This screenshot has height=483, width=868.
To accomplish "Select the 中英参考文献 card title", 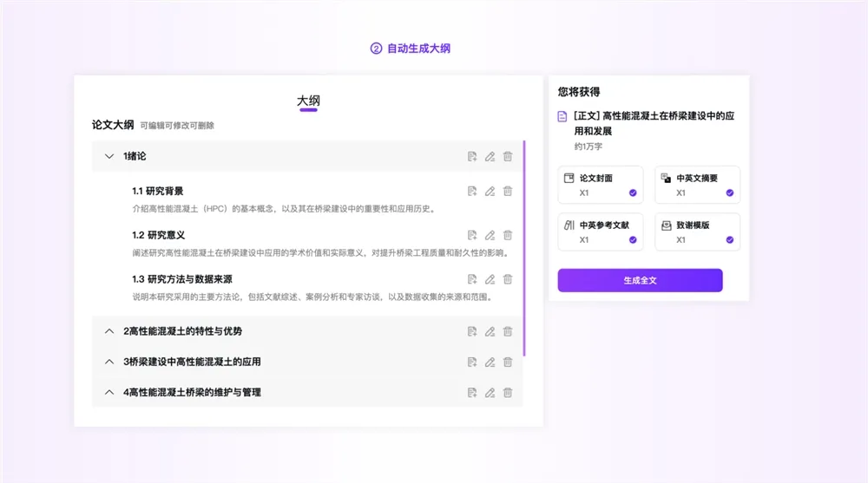I will pos(604,225).
